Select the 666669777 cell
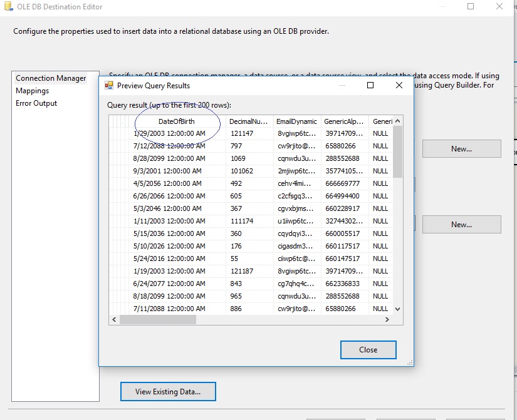517x420 pixels. [345, 183]
